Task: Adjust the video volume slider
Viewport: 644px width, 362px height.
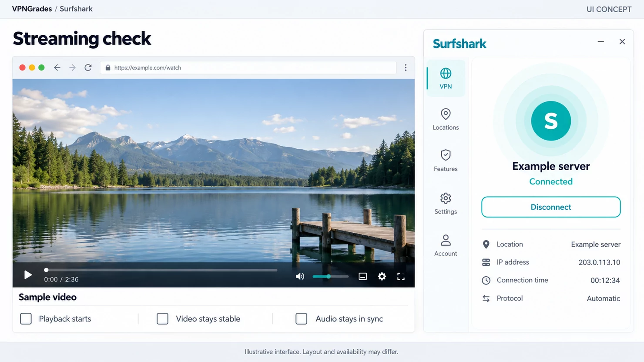Action: 331,276
